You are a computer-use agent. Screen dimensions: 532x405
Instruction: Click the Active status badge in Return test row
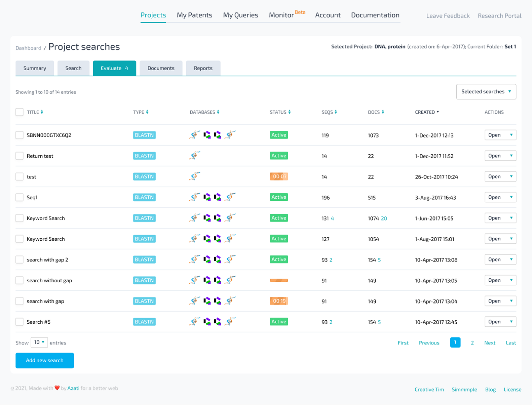tap(279, 156)
